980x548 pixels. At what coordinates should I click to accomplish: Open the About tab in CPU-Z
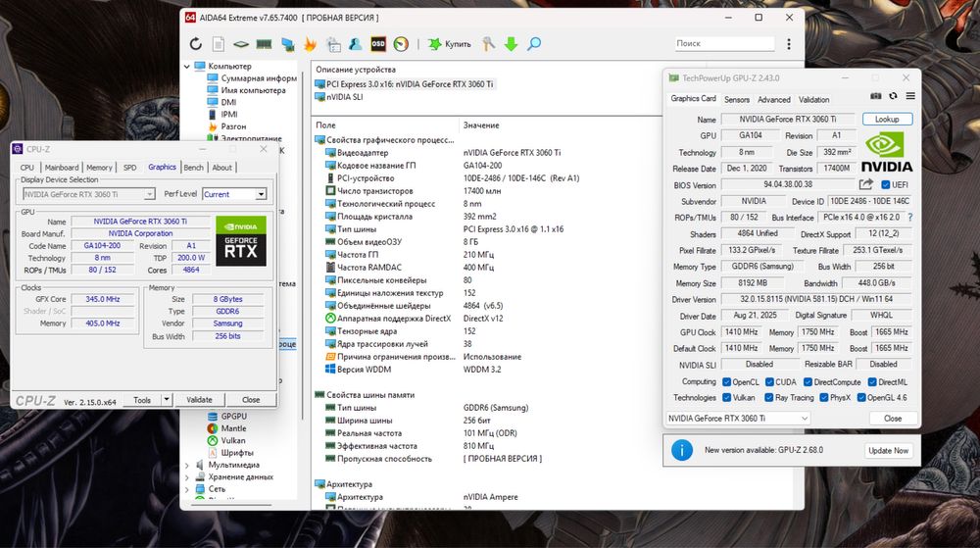tap(221, 168)
